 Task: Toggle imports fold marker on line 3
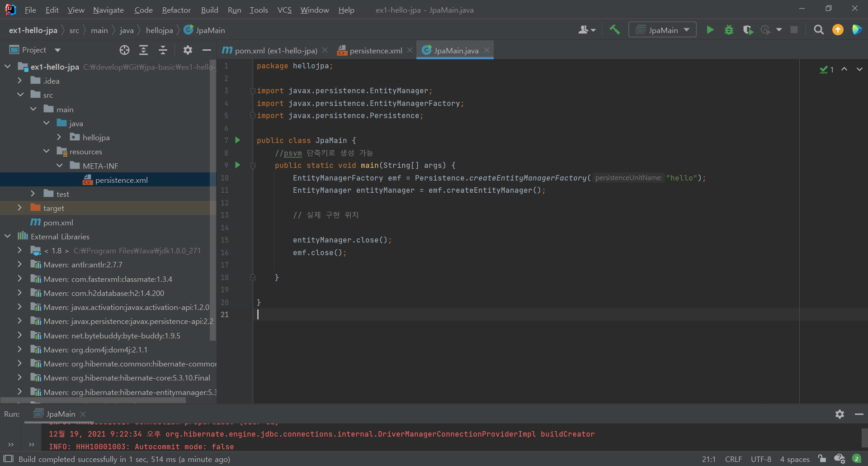pyautogui.click(x=253, y=91)
